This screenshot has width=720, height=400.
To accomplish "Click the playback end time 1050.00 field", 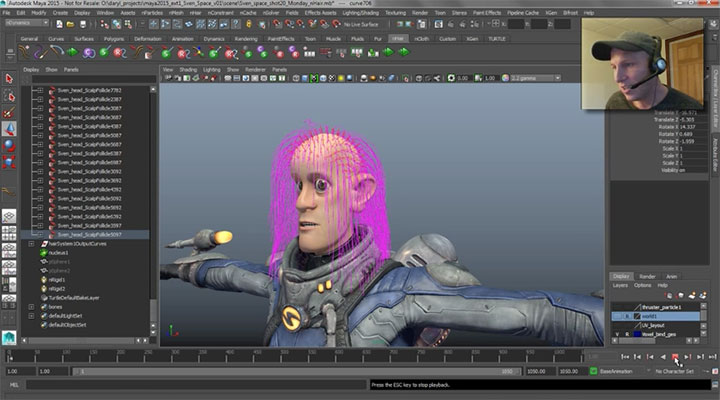I will [540, 371].
